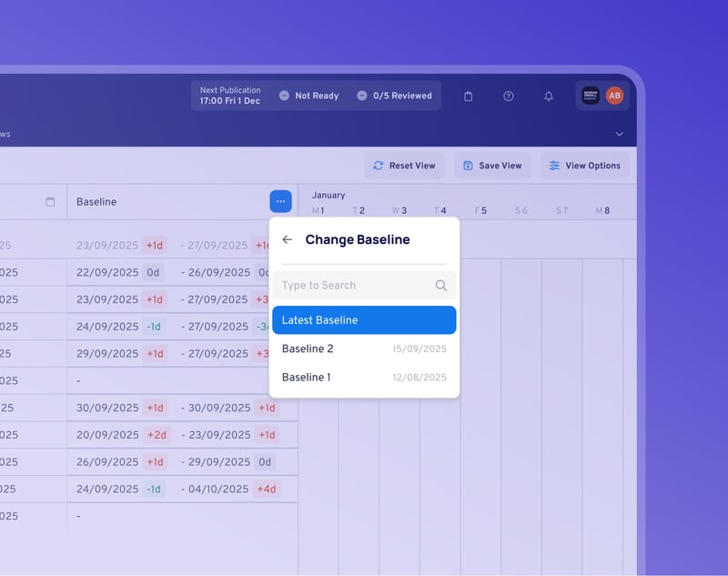Open View Options
The width and height of the screenshot is (728, 576).
coord(584,166)
